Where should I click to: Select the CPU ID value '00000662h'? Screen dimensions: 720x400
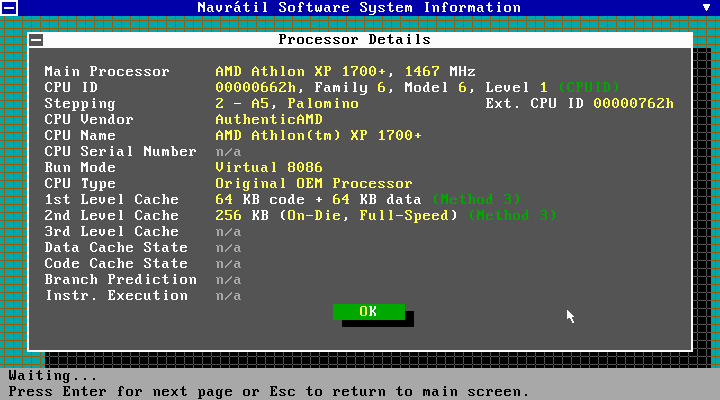click(256, 88)
